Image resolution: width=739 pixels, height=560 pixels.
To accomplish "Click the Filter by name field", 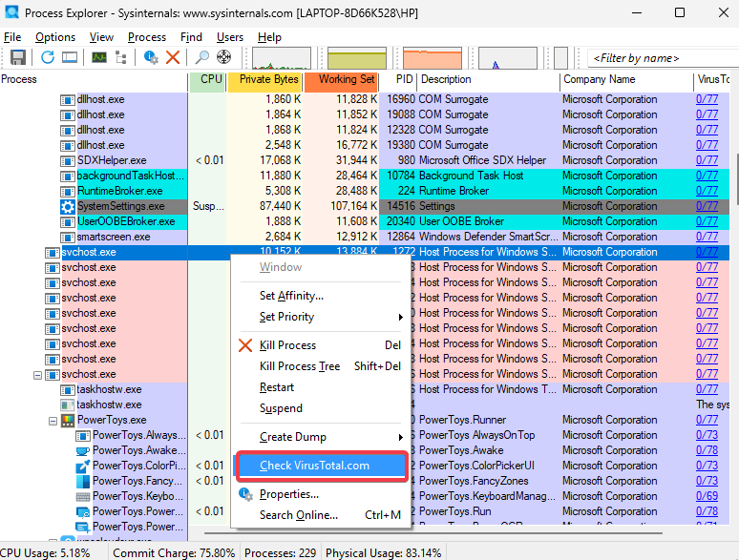I will pyautogui.click(x=663, y=58).
